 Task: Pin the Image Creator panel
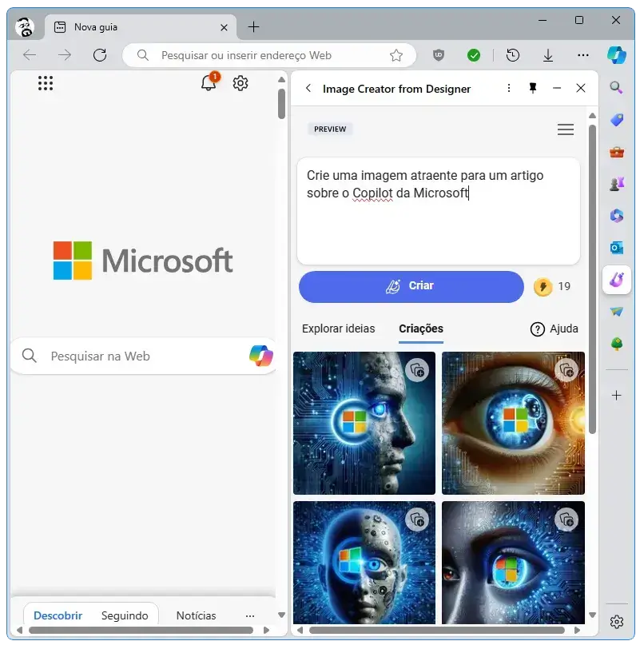point(533,88)
